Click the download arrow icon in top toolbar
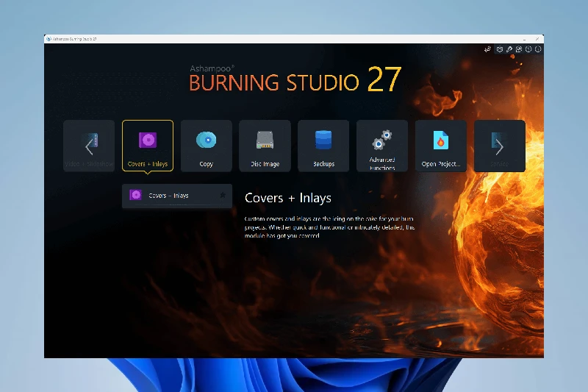 (x=487, y=49)
